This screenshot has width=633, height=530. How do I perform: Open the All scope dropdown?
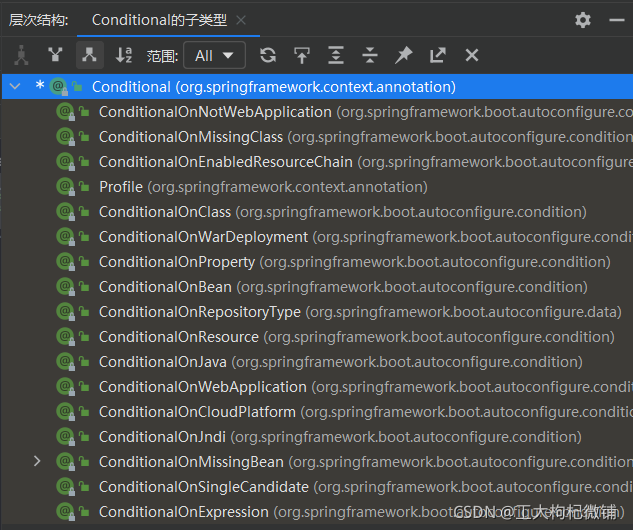pyautogui.click(x=214, y=55)
